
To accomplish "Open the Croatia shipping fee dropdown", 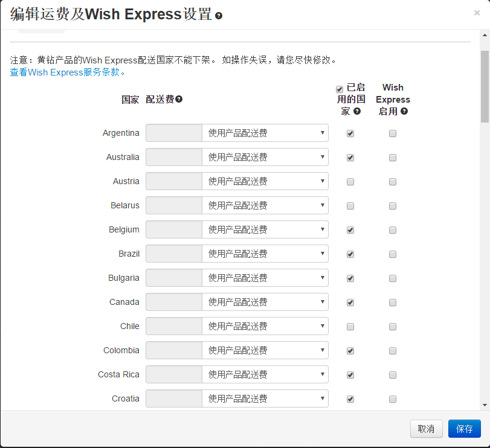I will coord(265,398).
